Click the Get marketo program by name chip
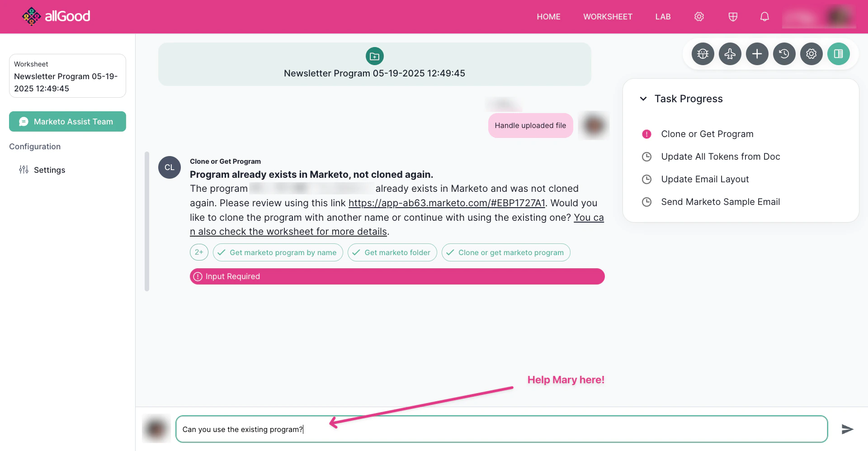The width and height of the screenshot is (868, 451). 278,252
